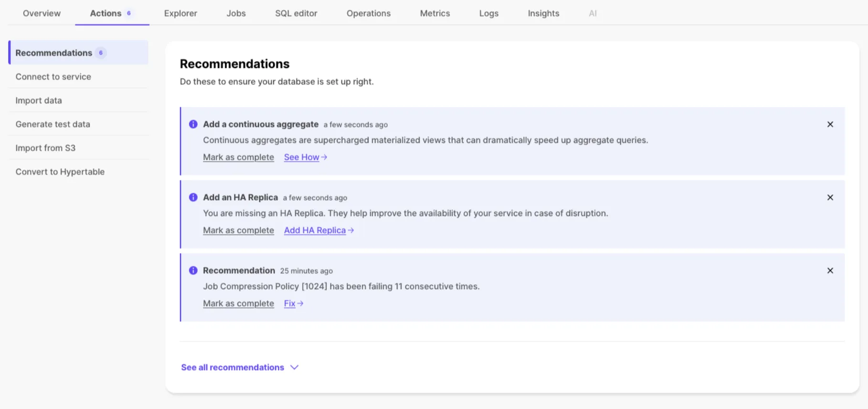The height and width of the screenshot is (409, 868).
Task: Open the Jobs tab
Action: tap(236, 13)
